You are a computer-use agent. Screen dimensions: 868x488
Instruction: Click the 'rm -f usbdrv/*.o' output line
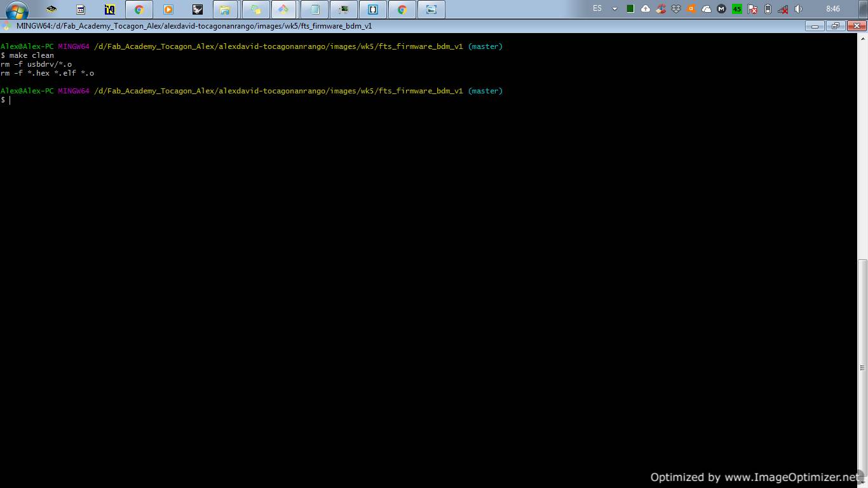tap(36, 64)
